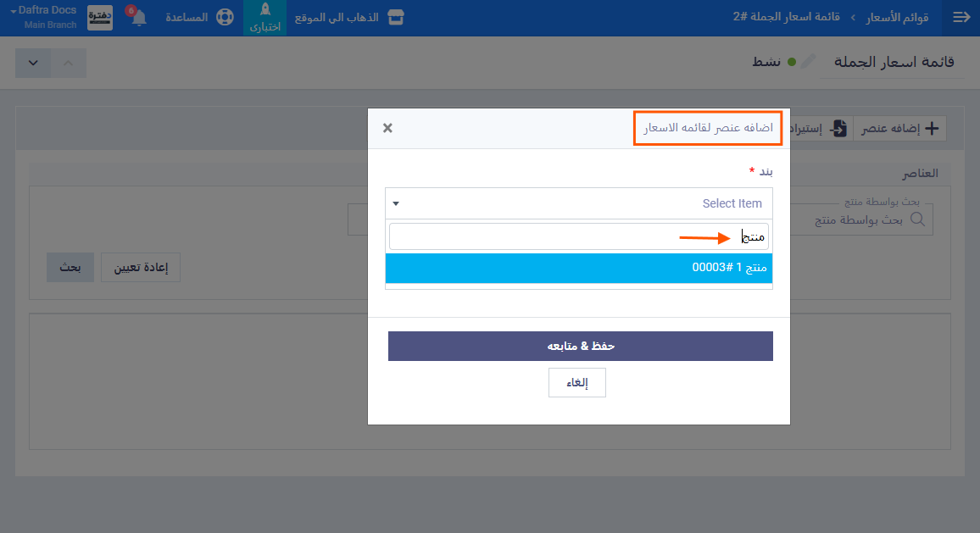Viewport: 980px width, 533px height.
Task: Close the add item dialog with X
Action: (387, 128)
